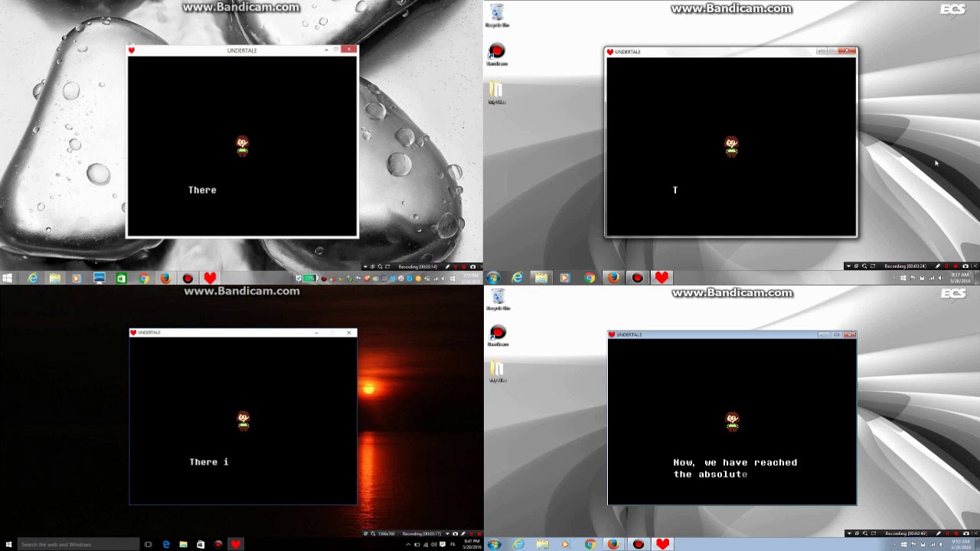Select Undertale heart in bottom-right taskbar
980x551 pixels.
pyautogui.click(x=663, y=545)
